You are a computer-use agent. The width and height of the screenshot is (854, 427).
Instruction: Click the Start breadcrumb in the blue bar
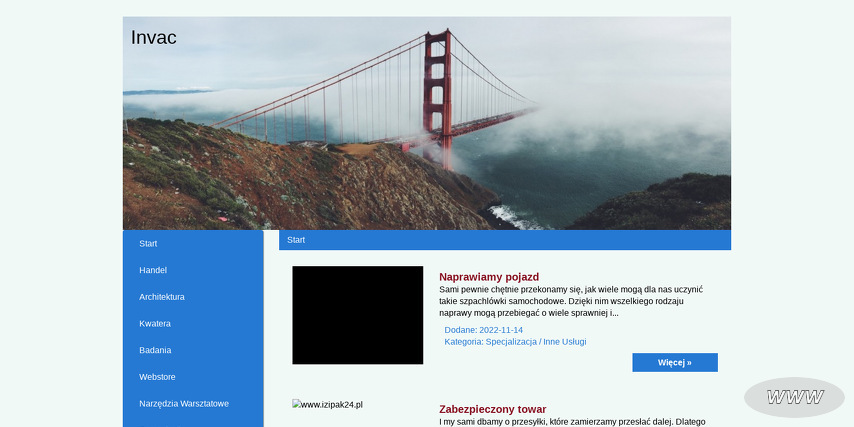click(296, 240)
